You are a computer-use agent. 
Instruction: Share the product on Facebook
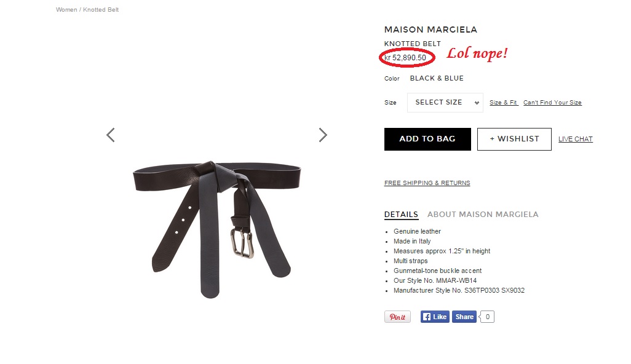(x=464, y=317)
